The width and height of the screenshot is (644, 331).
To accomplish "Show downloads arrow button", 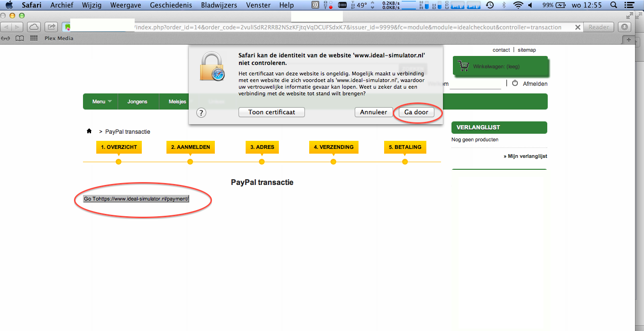I will point(625,27).
